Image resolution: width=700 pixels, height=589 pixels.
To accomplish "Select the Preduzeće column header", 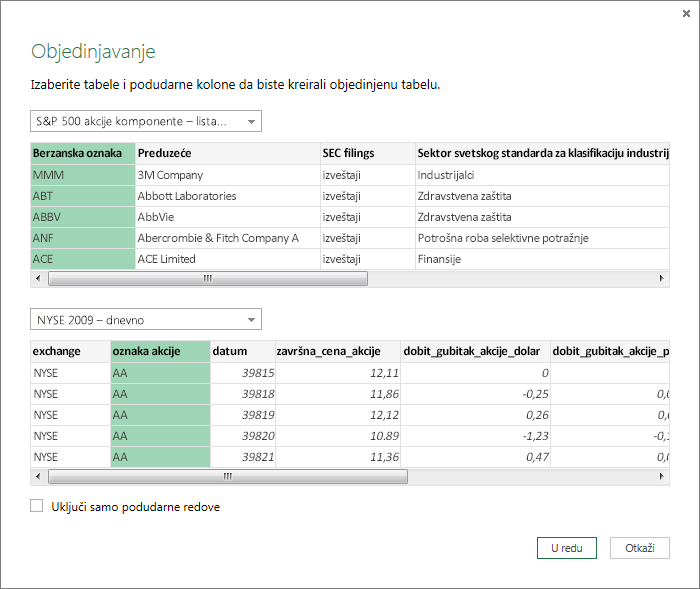I will 228,153.
